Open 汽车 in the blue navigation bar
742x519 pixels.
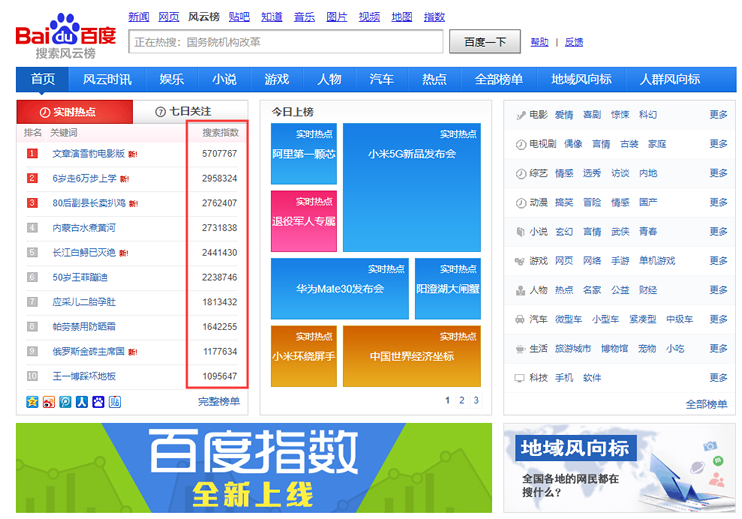pyautogui.click(x=382, y=79)
